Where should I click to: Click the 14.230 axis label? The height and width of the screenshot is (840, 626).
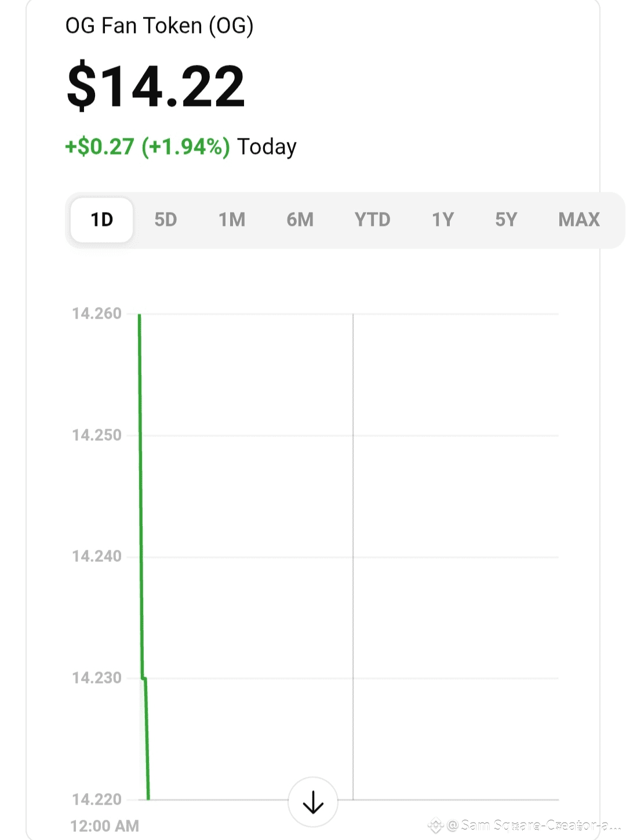point(97,678)
